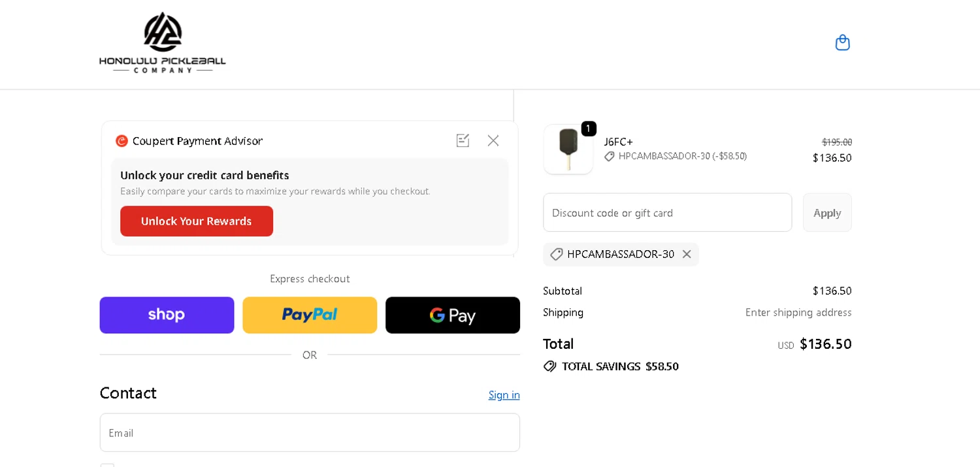Pay with Shop Pay express checkout
980x467 pixels.
pyautogui.click(x=167, y=315)
